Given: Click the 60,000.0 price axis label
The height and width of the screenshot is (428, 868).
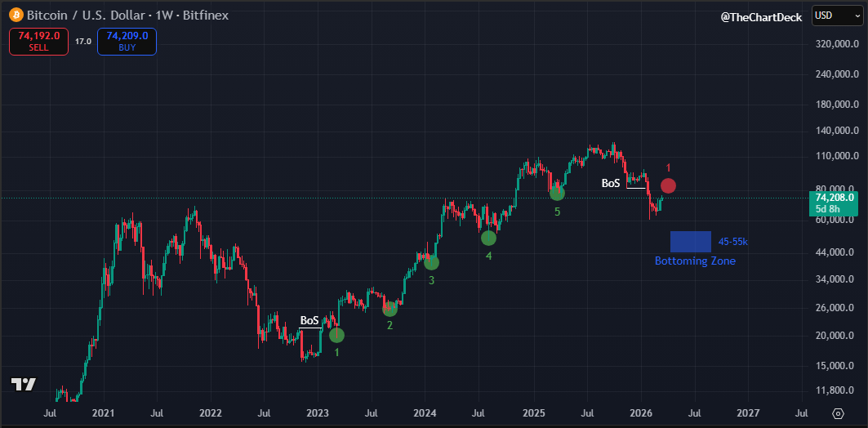Looking at the screenshot, I should coord(835,220).
